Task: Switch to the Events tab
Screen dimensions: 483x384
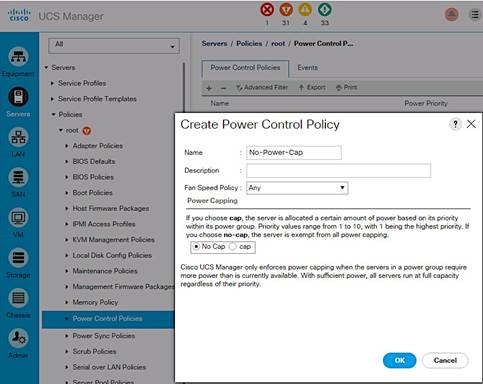Action: (307, 68)
